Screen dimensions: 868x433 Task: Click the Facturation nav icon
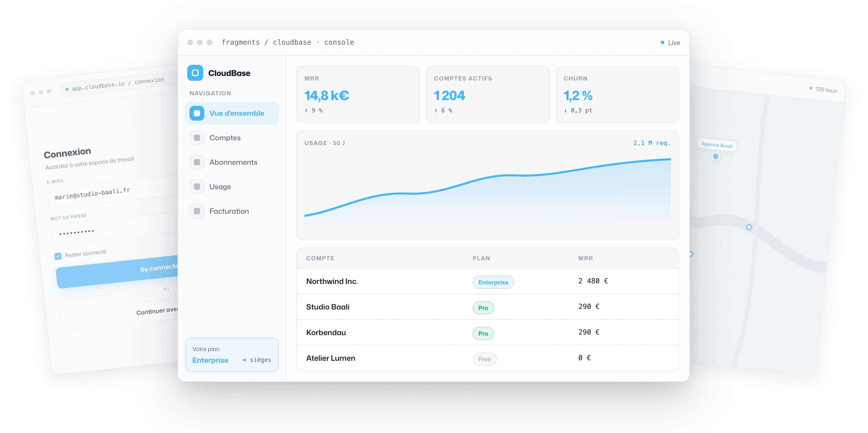197,211
